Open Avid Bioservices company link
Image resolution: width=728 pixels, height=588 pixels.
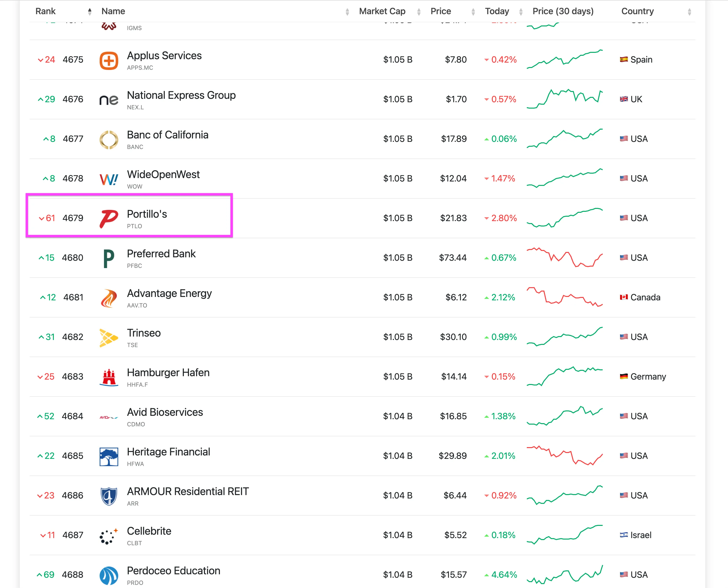click(x=165, y=412)
